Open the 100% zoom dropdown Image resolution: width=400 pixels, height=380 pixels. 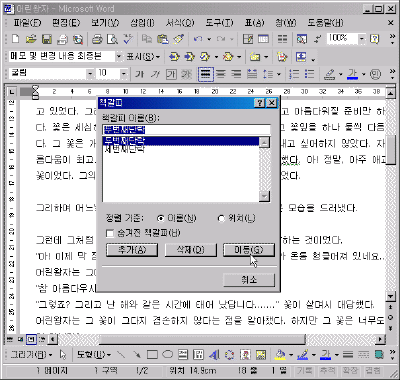point(362,39)
